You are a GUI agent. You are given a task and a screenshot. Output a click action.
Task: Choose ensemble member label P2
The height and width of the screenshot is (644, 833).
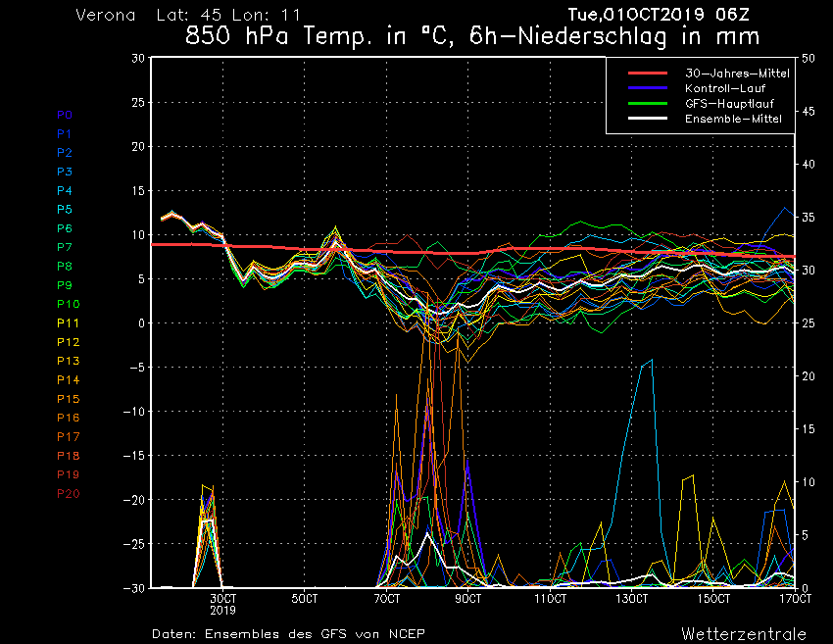65,153
